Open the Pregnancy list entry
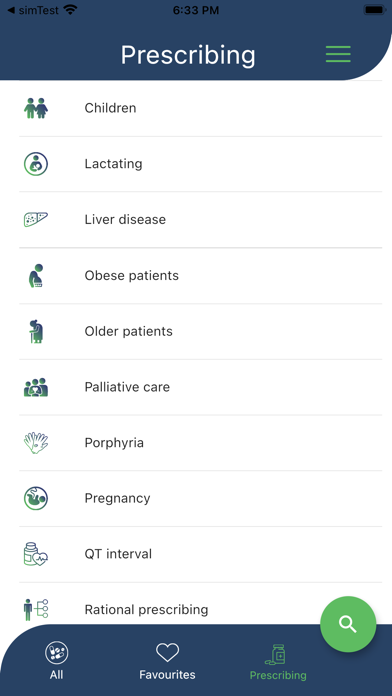Viewport: 392px width, 696px height. click(201, 498)
